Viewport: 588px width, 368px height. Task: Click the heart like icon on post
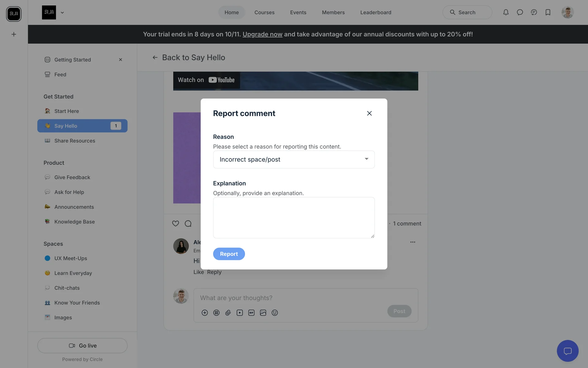(175, 224)
